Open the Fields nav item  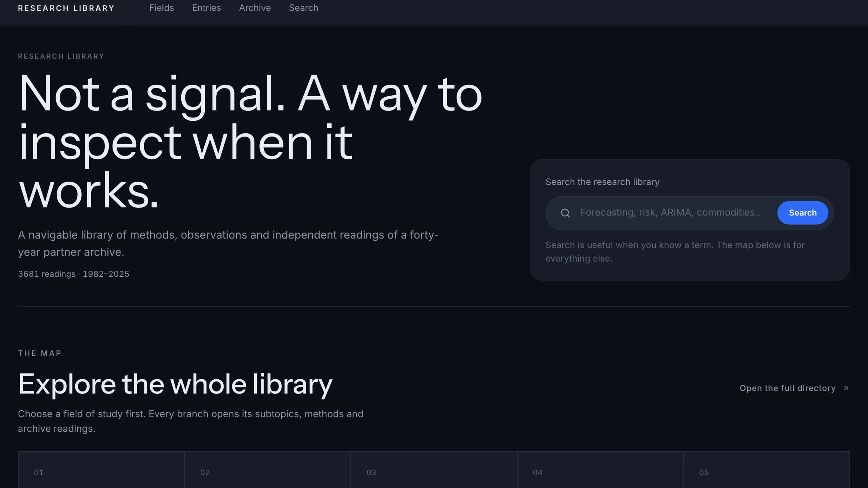(161, 8)
